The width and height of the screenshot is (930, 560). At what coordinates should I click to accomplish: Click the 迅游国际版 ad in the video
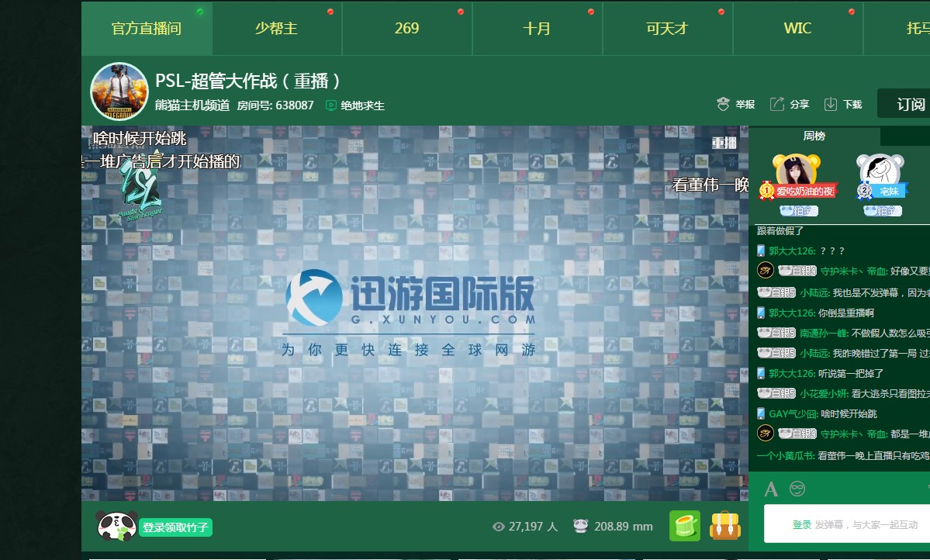tap(410, 314)
